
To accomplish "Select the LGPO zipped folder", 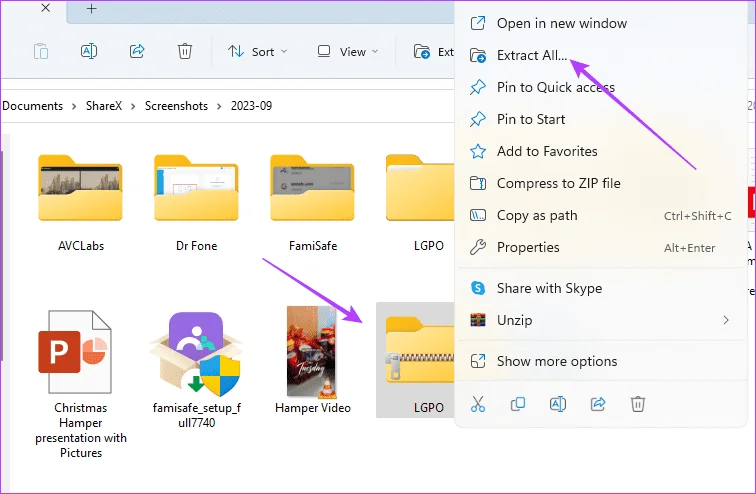I will point(416,360).
